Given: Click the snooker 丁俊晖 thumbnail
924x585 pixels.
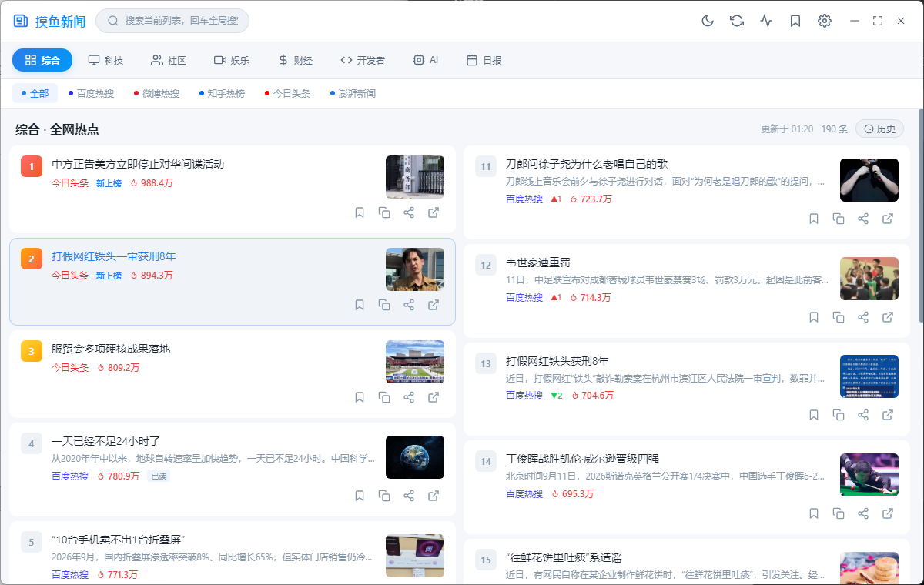Looking at the screenshot, I should tap(869, 475).
